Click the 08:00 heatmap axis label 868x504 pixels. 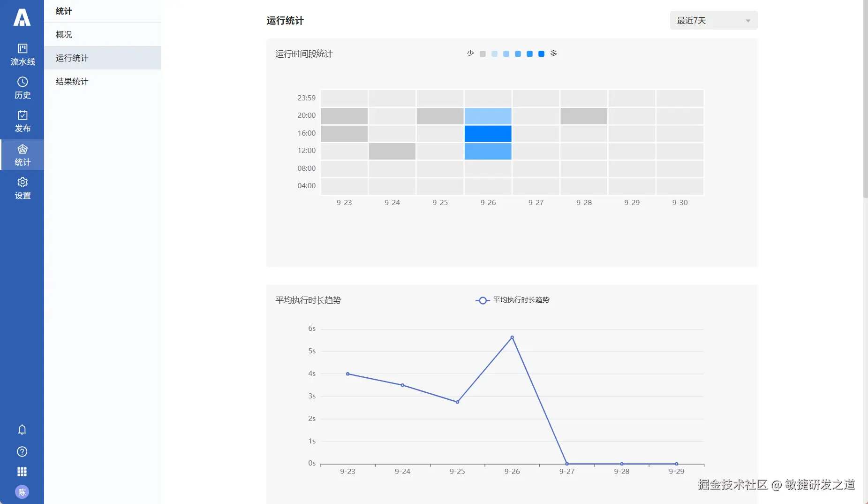tap(307, 168)
